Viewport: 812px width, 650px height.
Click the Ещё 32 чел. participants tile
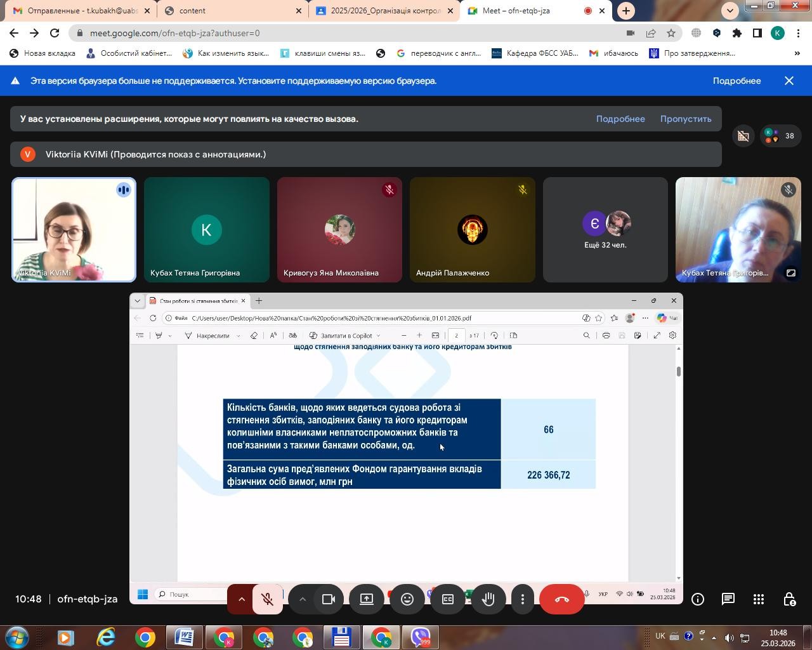[x=605, y=230]
